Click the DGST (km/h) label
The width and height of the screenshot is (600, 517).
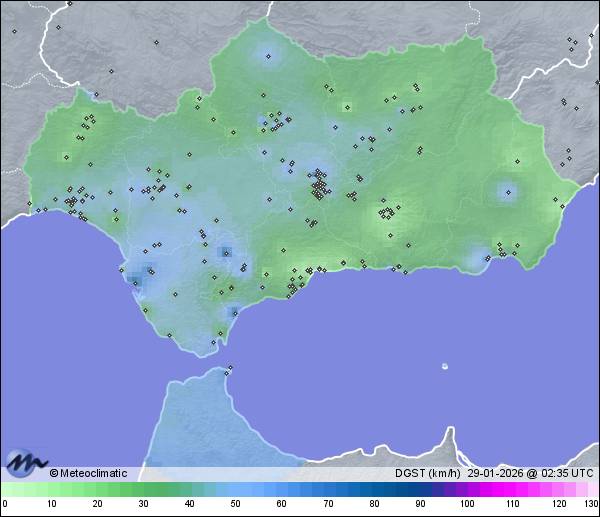pyautogui.click(x=428, y=473)
